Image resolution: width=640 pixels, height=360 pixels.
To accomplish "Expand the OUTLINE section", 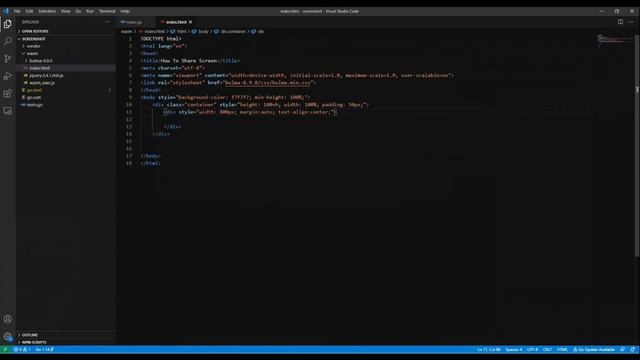I will [x=66, y=335].
